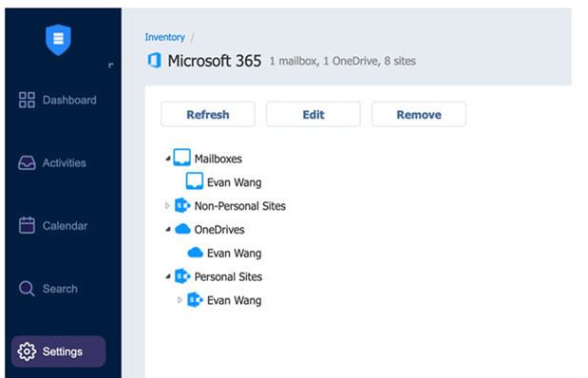Screen dimensions: 588x378
Task: Click '1 mailbox, 1 OneDrive, 8 sites' summary
Action: 343,61
